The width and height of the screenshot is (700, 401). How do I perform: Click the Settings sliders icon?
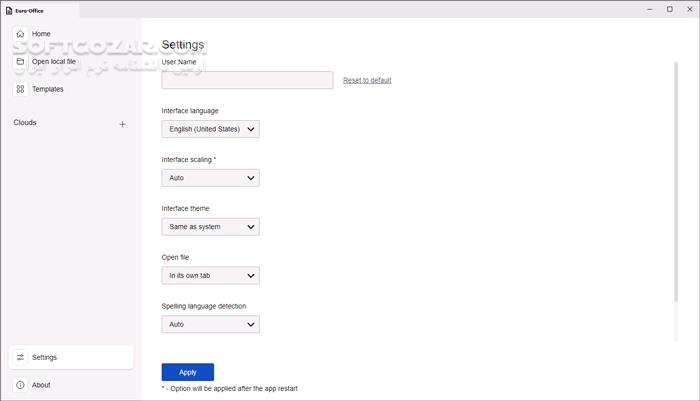pyautogui.click(x=21, y=357)
